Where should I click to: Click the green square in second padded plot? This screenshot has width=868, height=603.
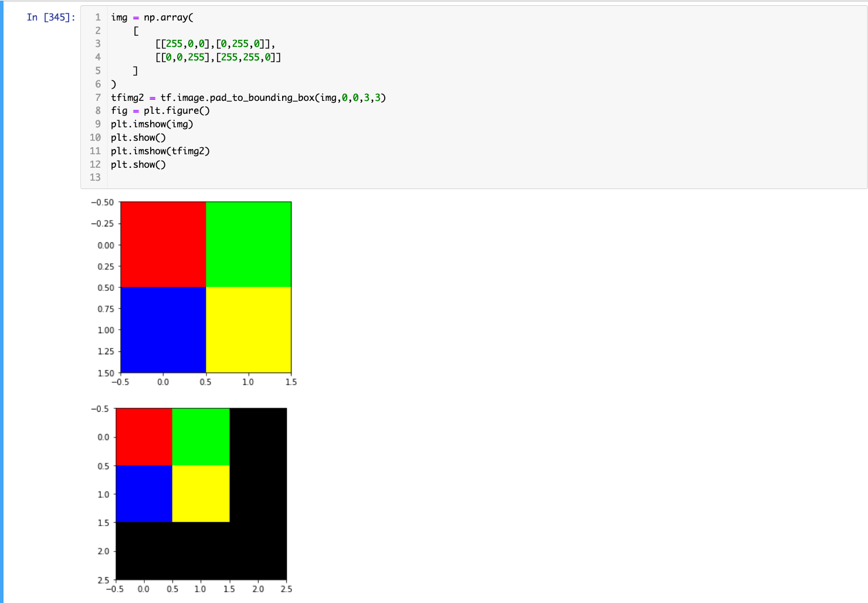click(x=201, y=437)
